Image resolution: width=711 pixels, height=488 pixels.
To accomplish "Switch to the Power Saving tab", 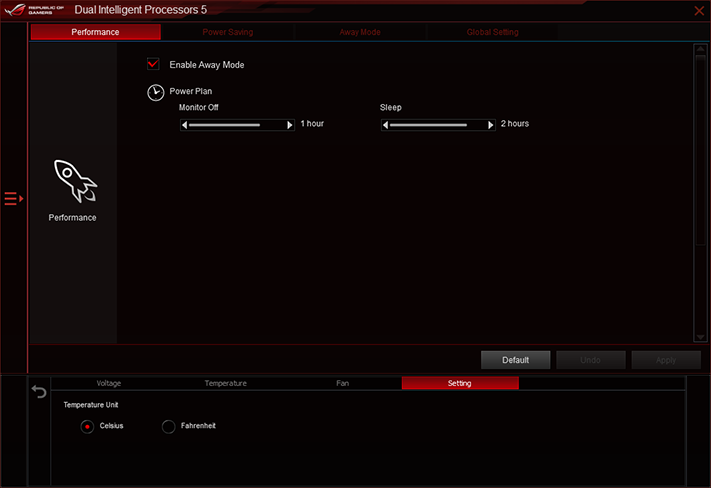I will pos(228,32).
